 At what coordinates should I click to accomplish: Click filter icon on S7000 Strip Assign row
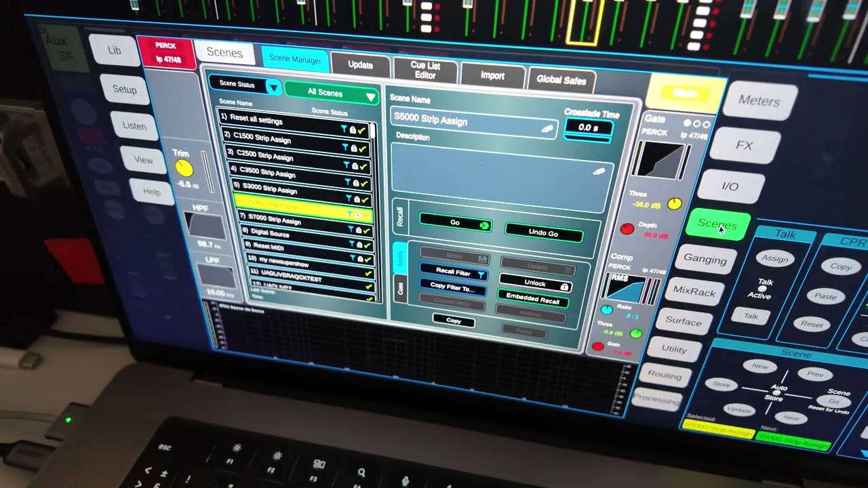click(x=351, y=228)
